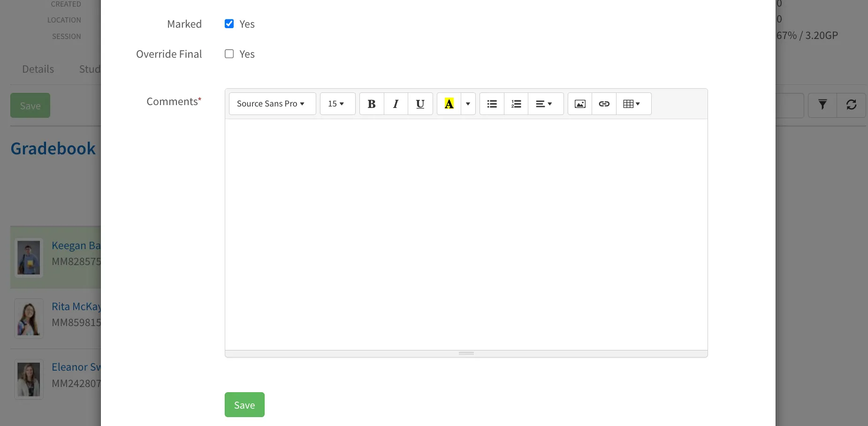Open paragraph alignment dropdown
Screen dimensions: 868x426
point(546,104)
